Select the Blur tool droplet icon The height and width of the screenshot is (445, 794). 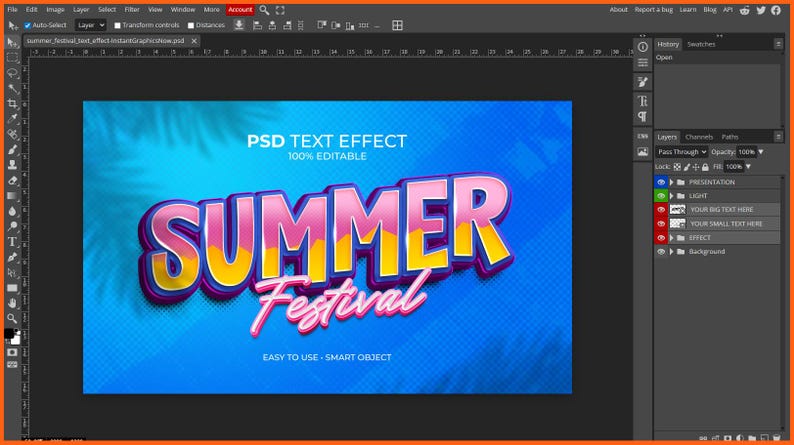12,211
